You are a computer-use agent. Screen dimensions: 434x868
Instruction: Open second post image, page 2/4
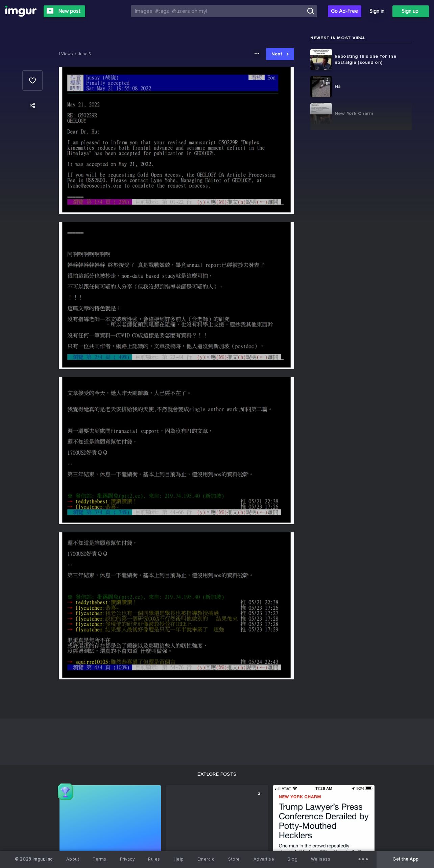click(176, 295)
